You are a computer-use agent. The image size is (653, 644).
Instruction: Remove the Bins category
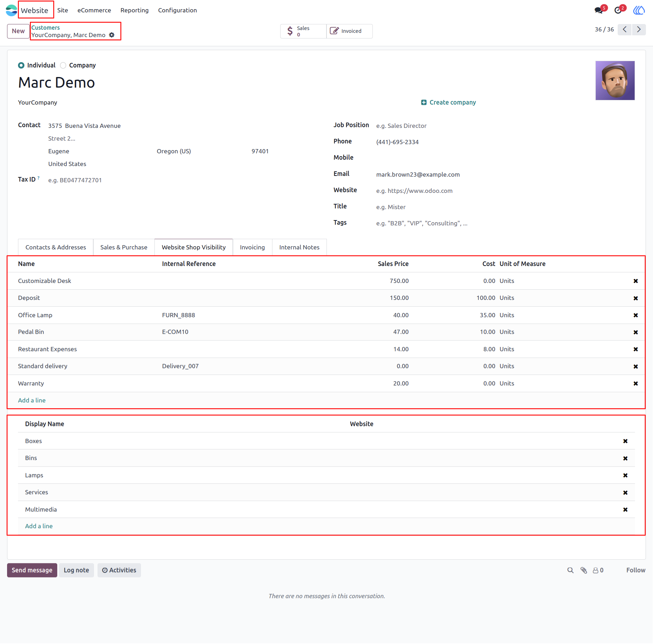tap(625, 459)
